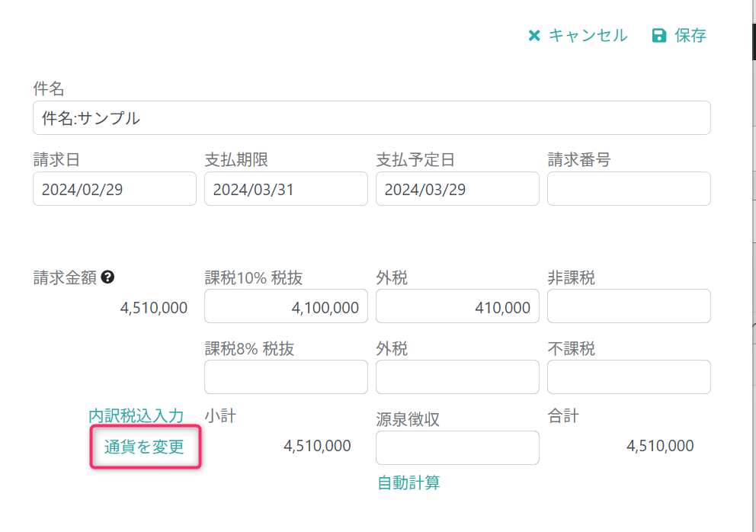Focus the 課税8% 税抜 amount field

coord(286,377)
